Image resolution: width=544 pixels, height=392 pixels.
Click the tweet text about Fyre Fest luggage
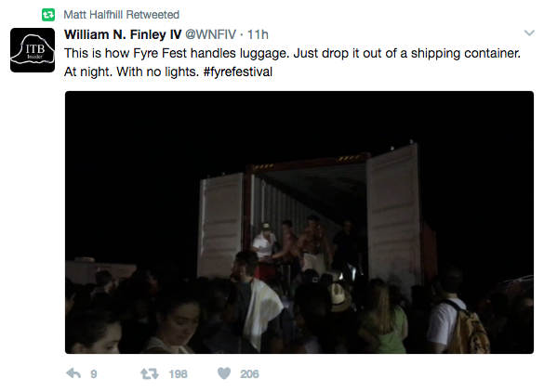(x=292, y=62)
